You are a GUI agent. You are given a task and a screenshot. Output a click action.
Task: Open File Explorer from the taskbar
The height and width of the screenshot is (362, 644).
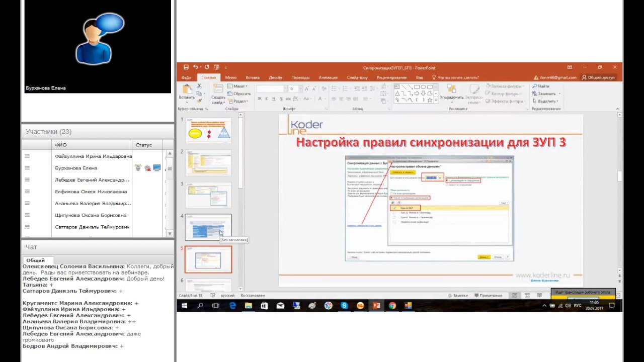click(x=248, y=306)
